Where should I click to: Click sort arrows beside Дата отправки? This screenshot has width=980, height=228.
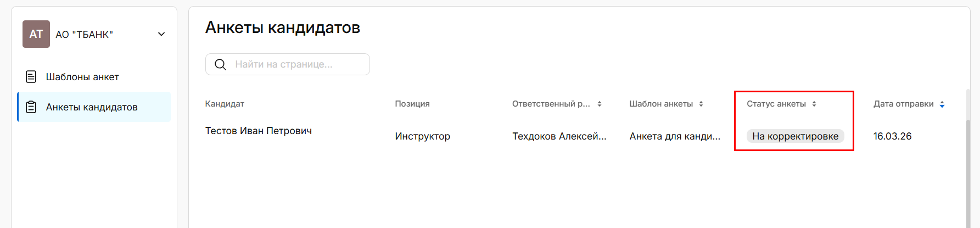(x=942, y=104)
